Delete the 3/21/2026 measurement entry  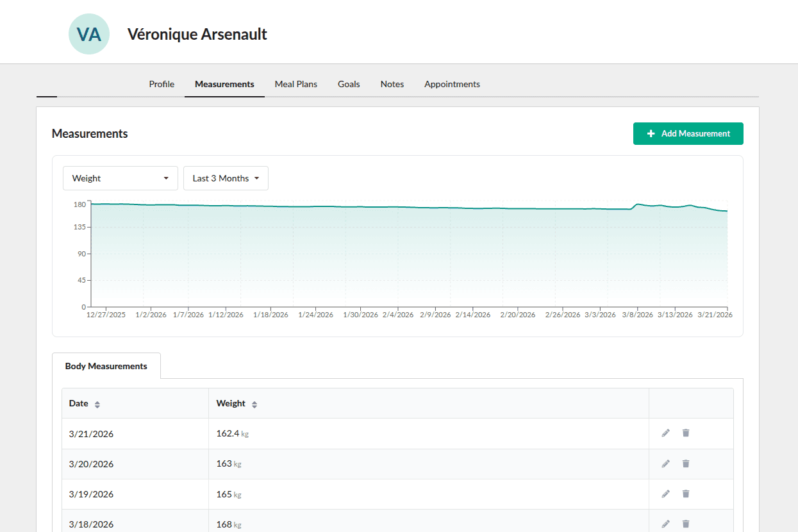686,433
